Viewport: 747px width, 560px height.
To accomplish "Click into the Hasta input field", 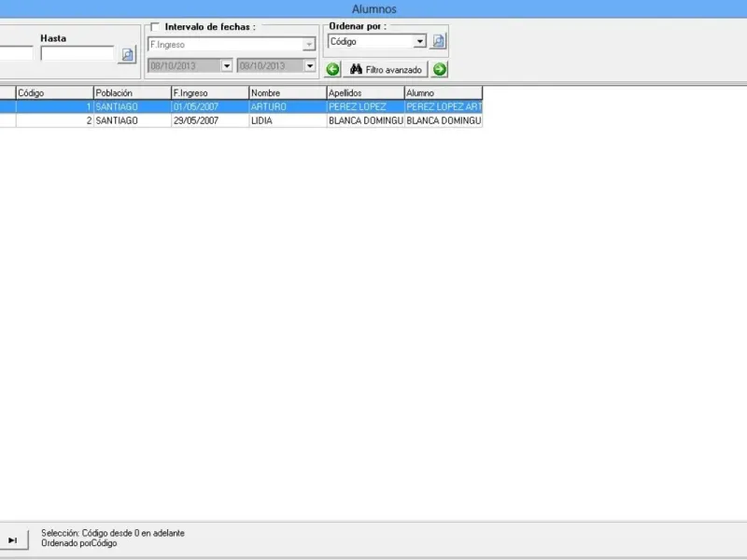I will pos(78,53).
